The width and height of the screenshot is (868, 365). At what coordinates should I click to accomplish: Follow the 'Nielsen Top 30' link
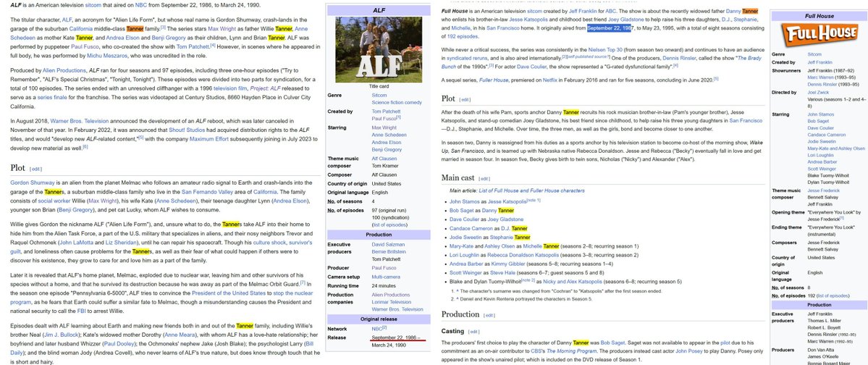(604, 50)
